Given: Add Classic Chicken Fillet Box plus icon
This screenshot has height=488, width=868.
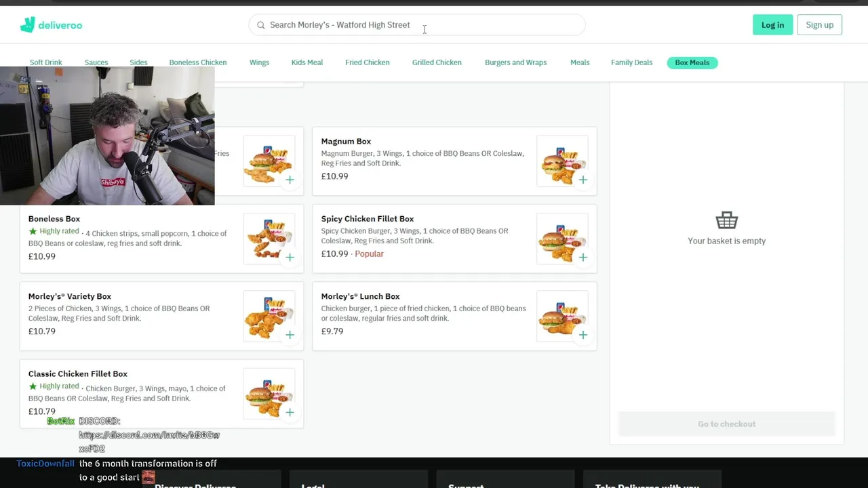Looking at the screenshot, I should pos(290,412).
